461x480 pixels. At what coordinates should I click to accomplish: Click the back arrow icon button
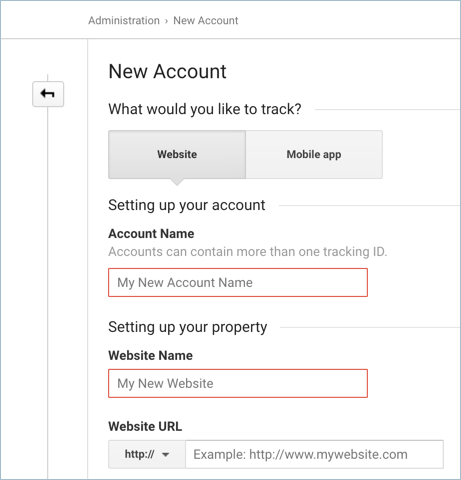(x=48, y=94)
